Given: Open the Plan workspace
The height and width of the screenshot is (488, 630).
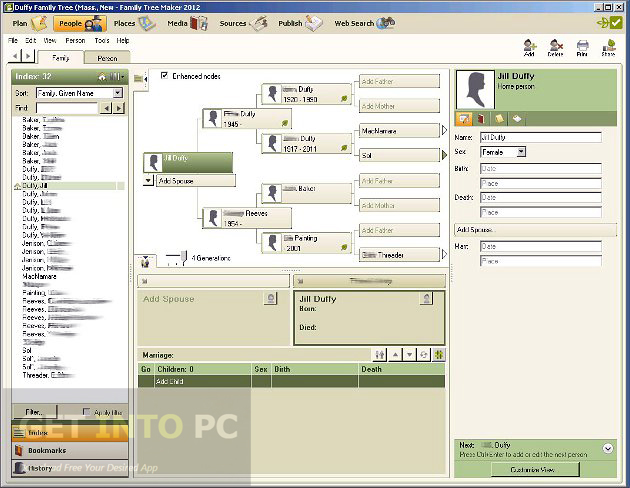Looking at the screenshot, I should point(29,23).
